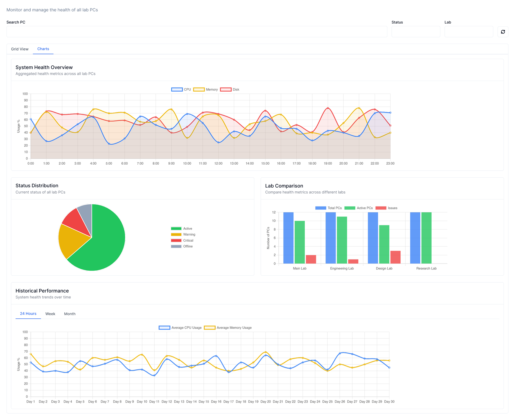
Task: Toggle Memory series in System Health legend
Action: click(205, 89)
